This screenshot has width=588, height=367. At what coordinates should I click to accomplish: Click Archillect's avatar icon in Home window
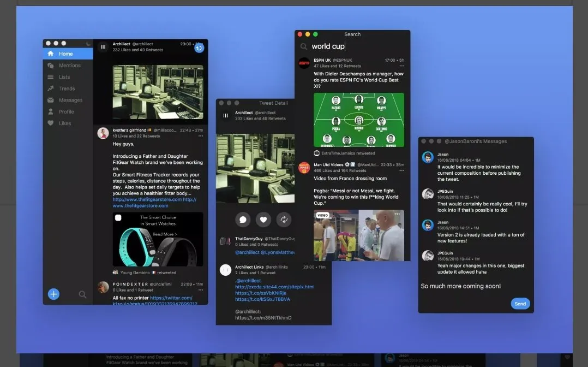103,47
